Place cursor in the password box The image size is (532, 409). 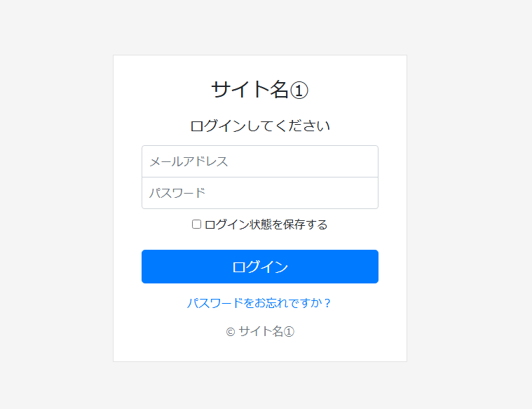click(x=259, y=193)
